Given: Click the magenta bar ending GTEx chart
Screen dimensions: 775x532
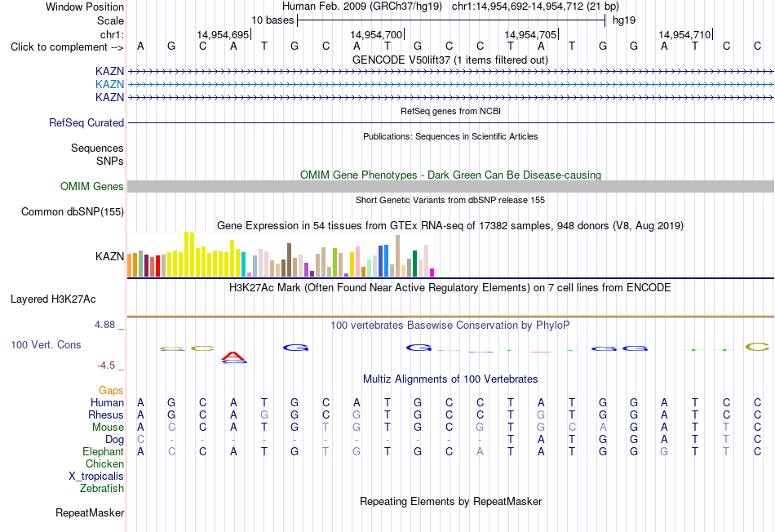Looking at the screenshot, I should tap(432, 273).
